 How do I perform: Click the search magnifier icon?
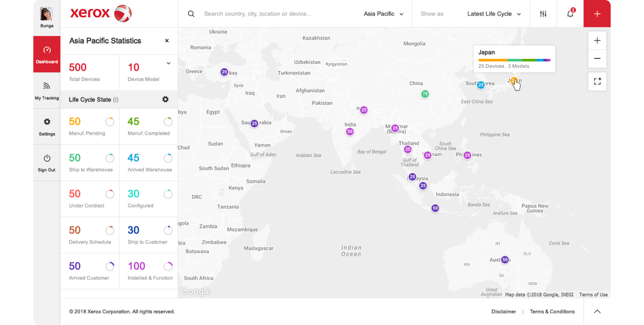click(191, 13)
